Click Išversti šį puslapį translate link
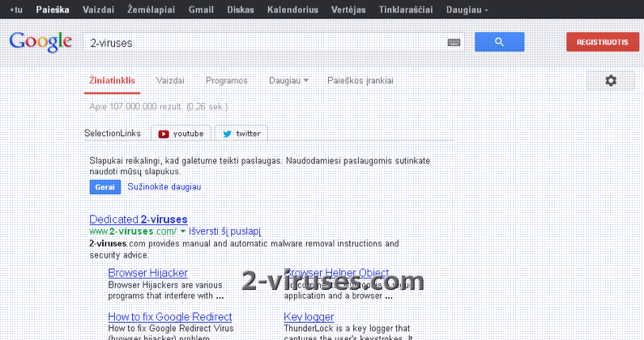This screenshot has width=644, height=340. click(x=224, y=232)
